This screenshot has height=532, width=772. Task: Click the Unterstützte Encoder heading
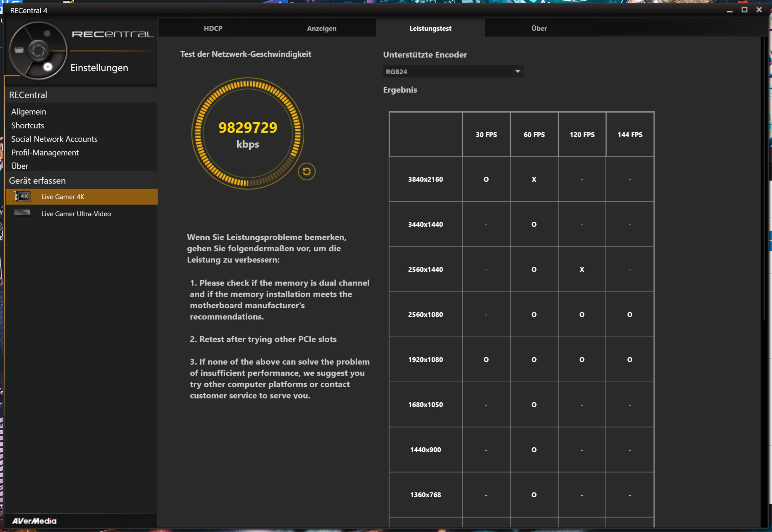425,55
